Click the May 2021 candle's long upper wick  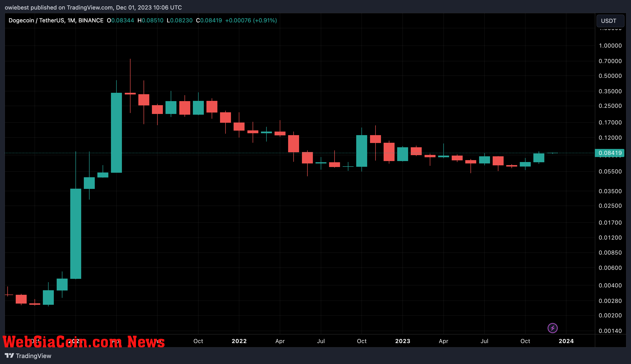coord(130,76)
